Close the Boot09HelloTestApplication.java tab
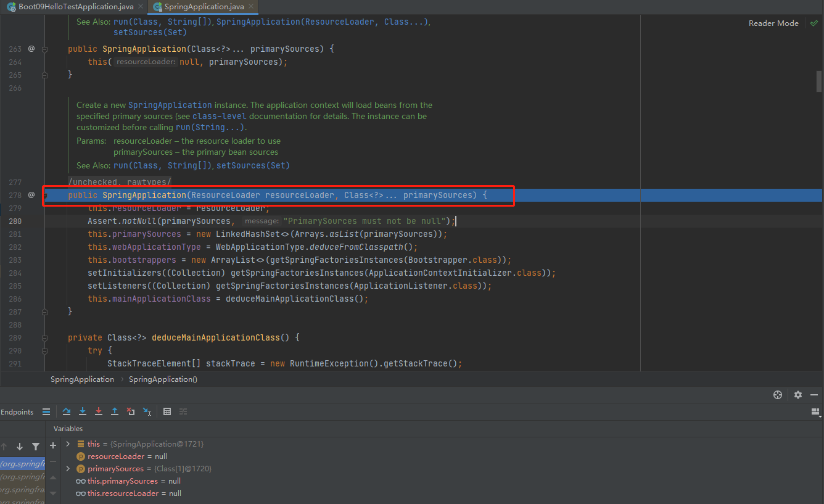This screenshot has width=824, height=504. tap(140, 7)
